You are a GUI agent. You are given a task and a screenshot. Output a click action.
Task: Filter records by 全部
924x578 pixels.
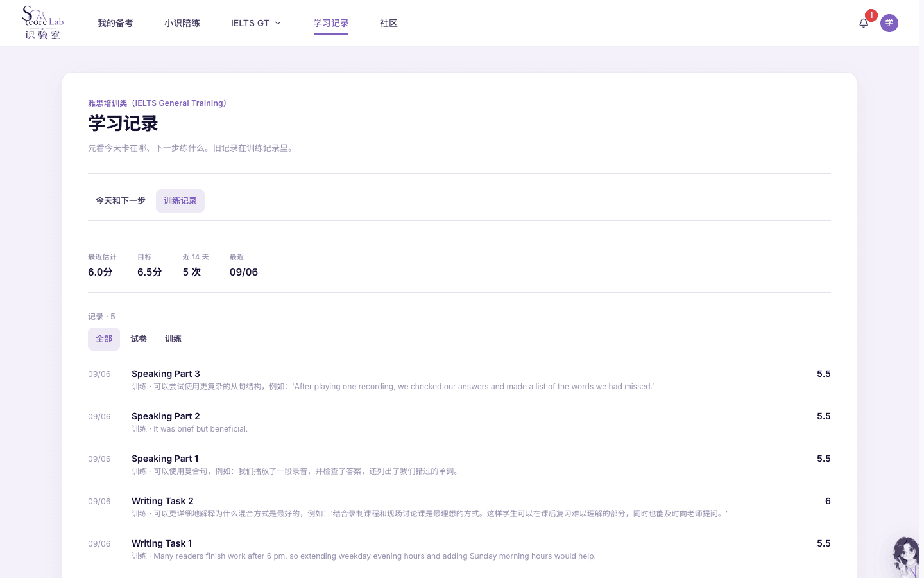(x=104, y=339)
